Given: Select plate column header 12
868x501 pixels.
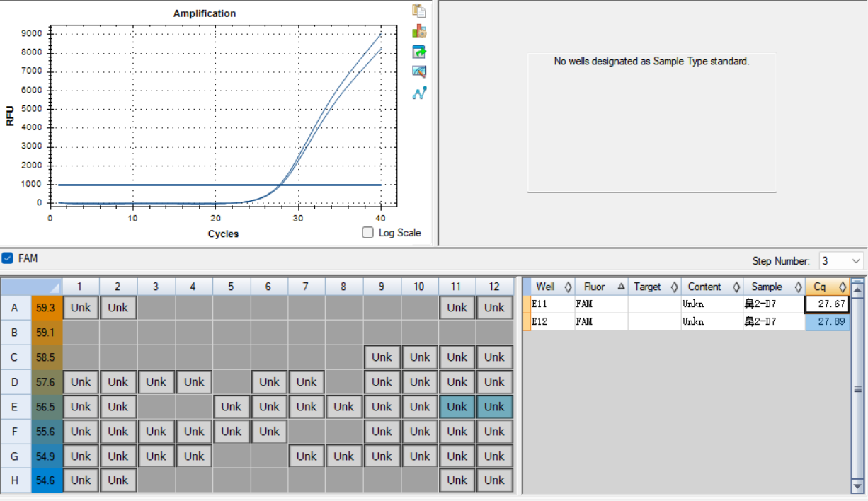Looking at the screenshot, I should [x=494, y=287].
